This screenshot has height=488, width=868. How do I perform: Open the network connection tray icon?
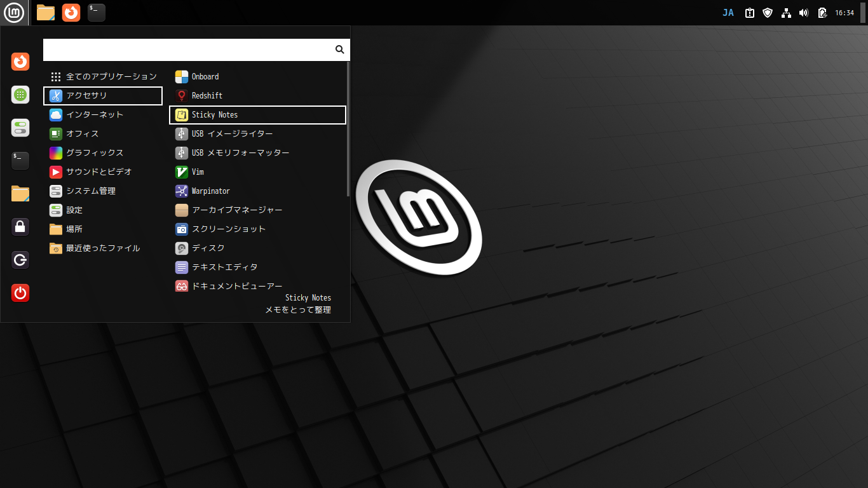tap(786, 13)
